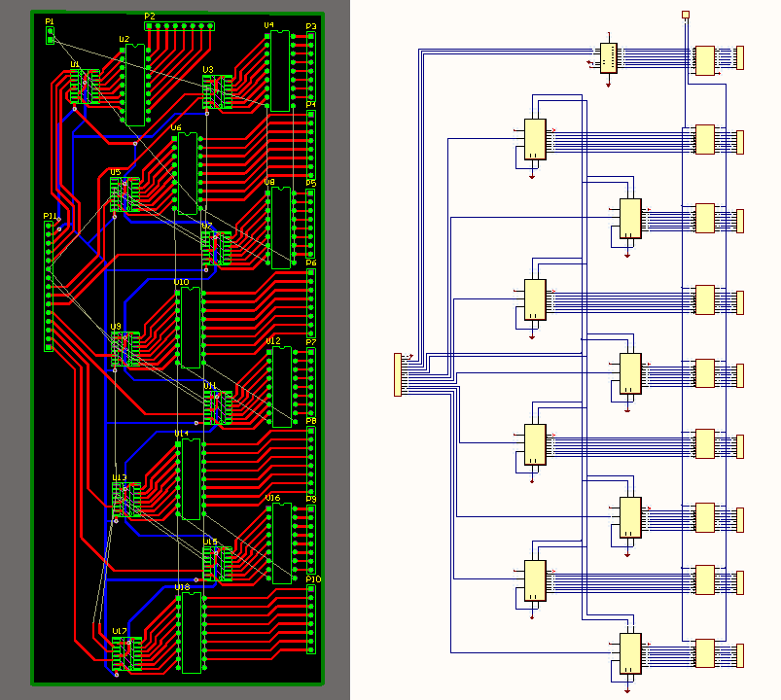The height and width of the screenshot is (700, 781).
Task: Click the U4 DIP package
Action: 280,71
